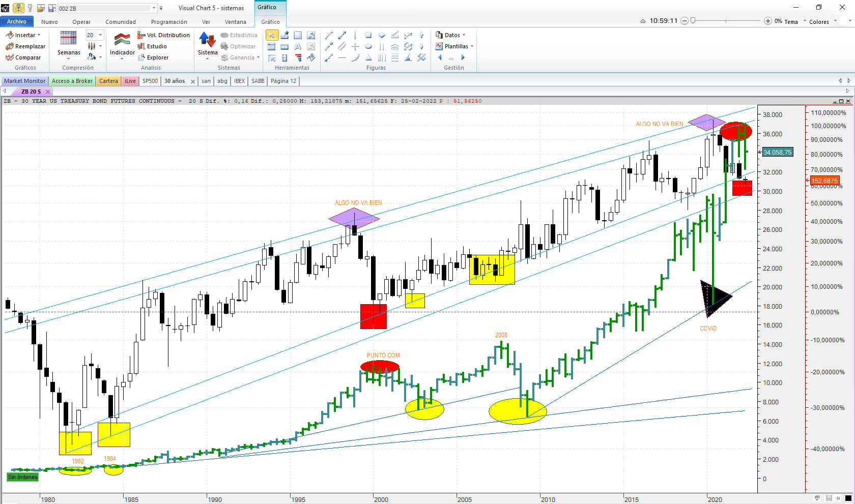Select the parallel lines channel tool

click(342, 46)
